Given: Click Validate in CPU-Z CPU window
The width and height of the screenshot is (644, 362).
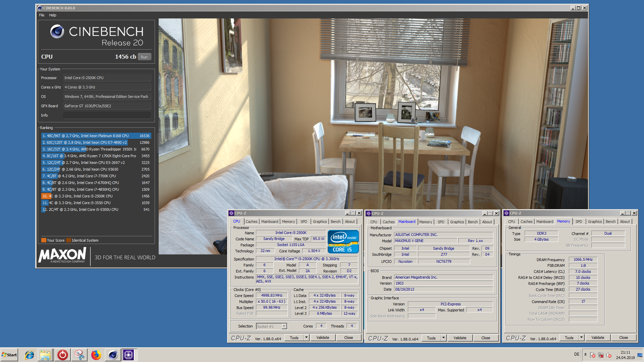Looking at the screenshot, I should (323, 338).
